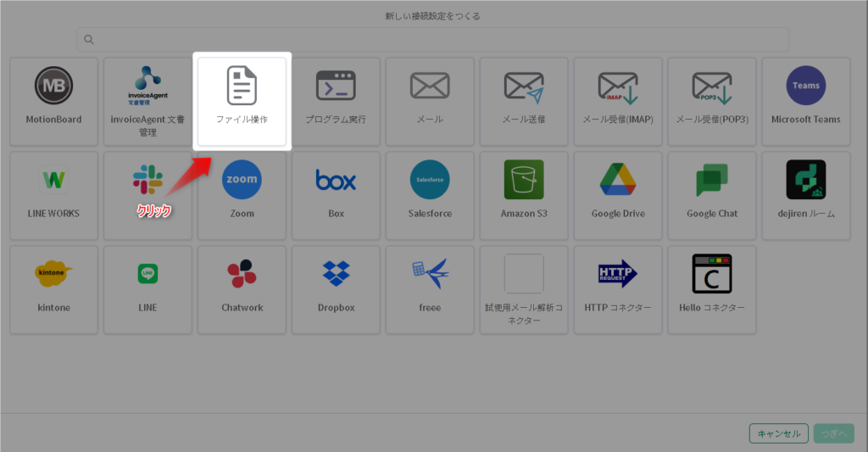
Task: Select the Dropbox connector
Action: [x=336, y=290]
